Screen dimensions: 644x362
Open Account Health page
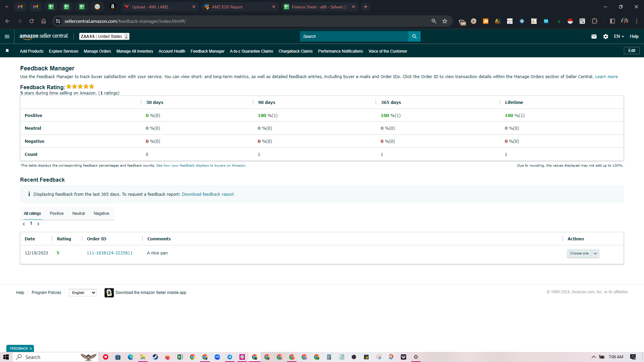pyautogui.click(x=172, y=51)
